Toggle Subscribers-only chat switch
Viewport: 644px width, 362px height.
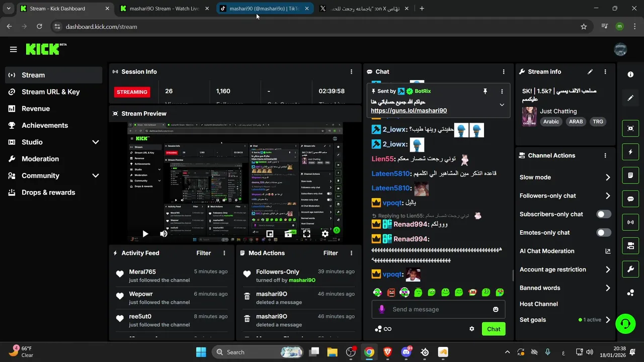pyautogui.click(x=604, y=214)
